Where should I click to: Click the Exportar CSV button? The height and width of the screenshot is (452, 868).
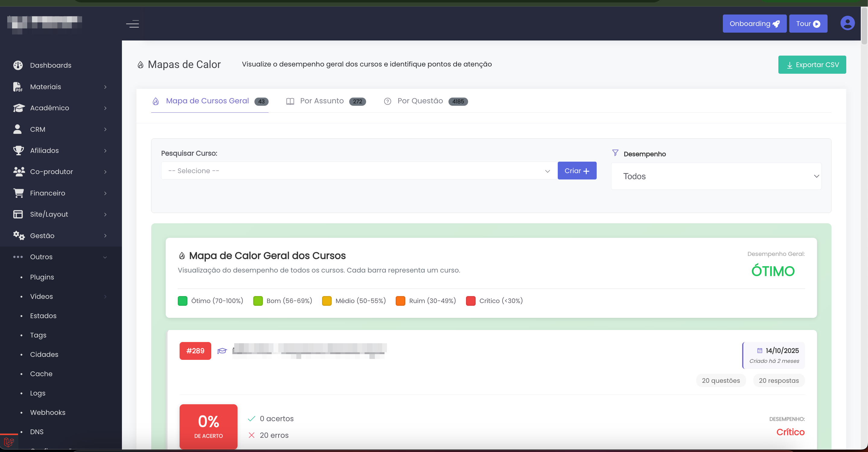coord(812,65)
